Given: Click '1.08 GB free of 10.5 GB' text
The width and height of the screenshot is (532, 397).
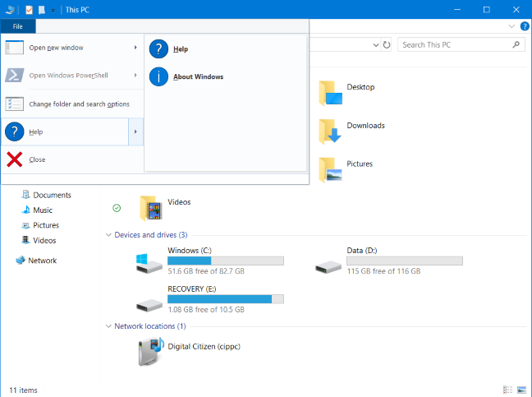Looking at the screenshot, I should [206, 309].
